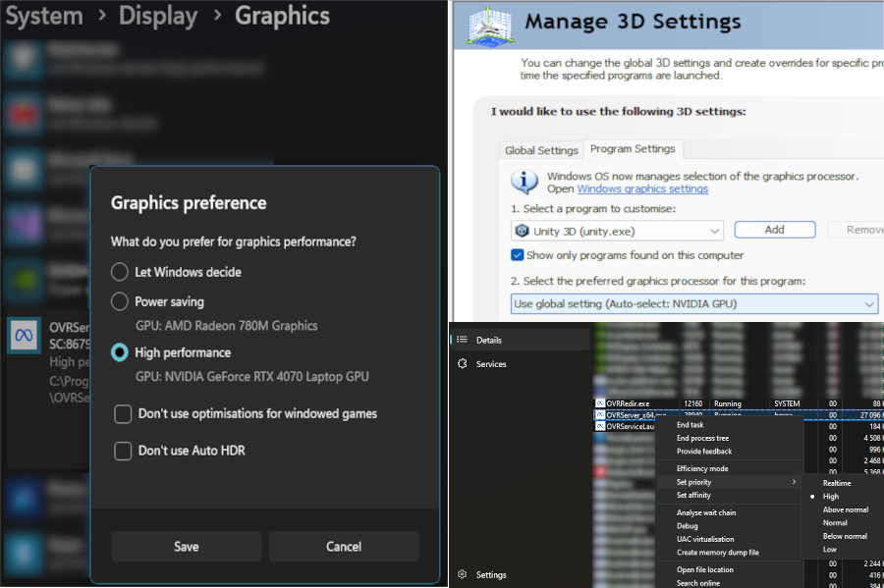Click Display in the settings breadcrumb
This screenshot has width=884, height=588.
pyautogui.click(x=158, y=15)
